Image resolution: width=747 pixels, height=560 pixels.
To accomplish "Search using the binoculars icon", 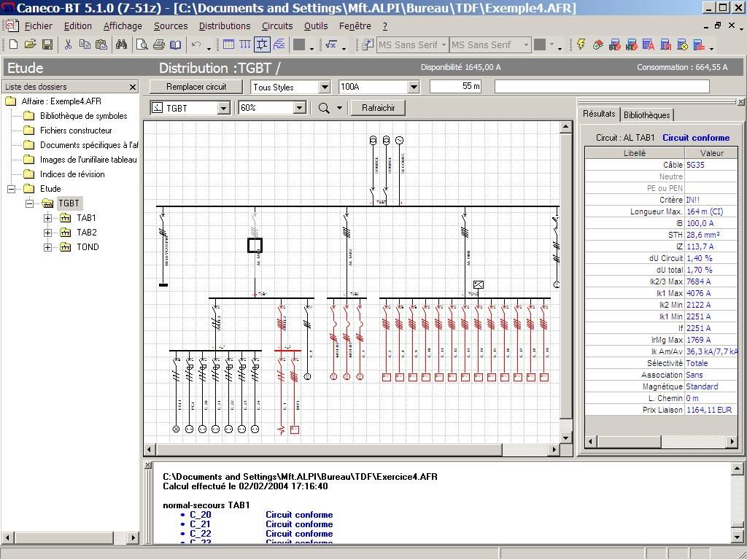I will coord(122,44).
